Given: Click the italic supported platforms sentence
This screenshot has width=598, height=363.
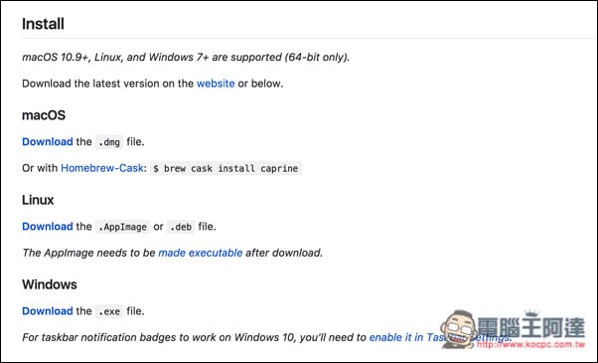Looking at the screenshot, I should point(186,57).
